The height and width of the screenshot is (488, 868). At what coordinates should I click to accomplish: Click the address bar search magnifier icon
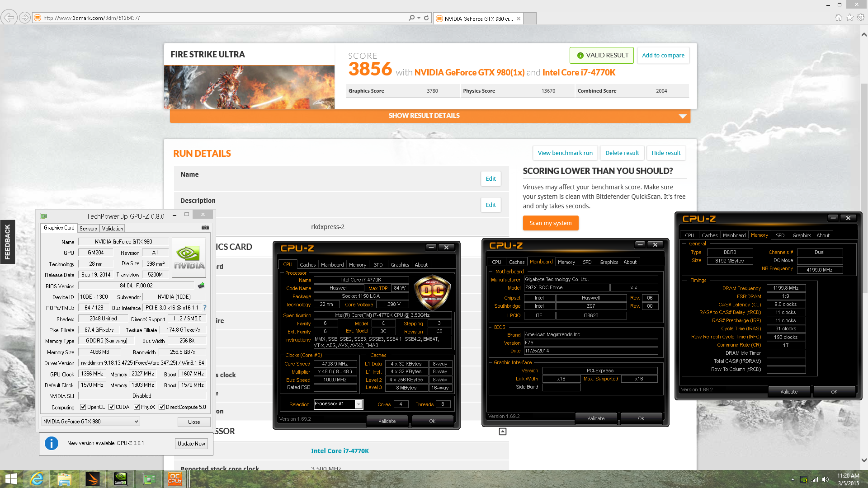(x=411, y=18)
